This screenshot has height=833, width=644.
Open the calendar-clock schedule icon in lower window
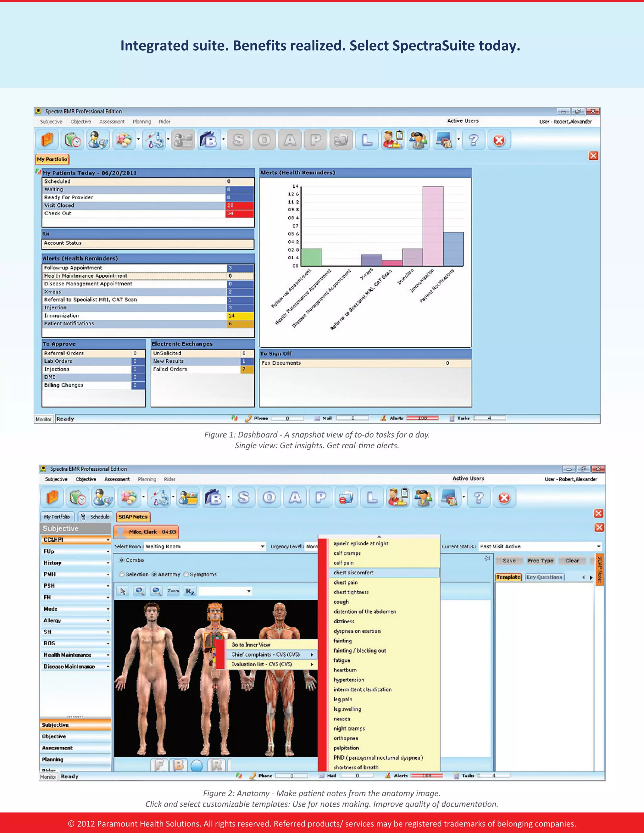click(x=77, y=497)
